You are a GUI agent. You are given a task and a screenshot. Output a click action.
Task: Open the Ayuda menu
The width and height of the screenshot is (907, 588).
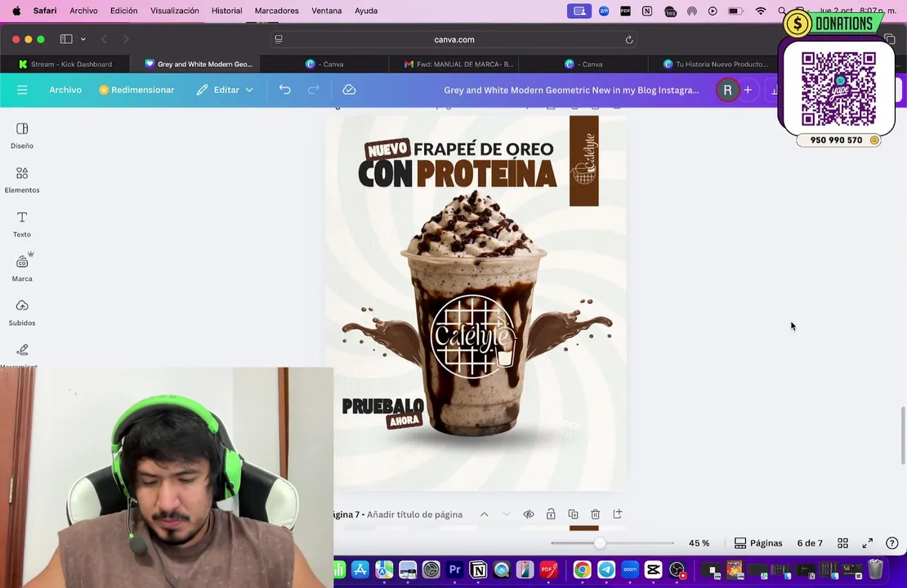pyautogui.click(x=366, y=11)
